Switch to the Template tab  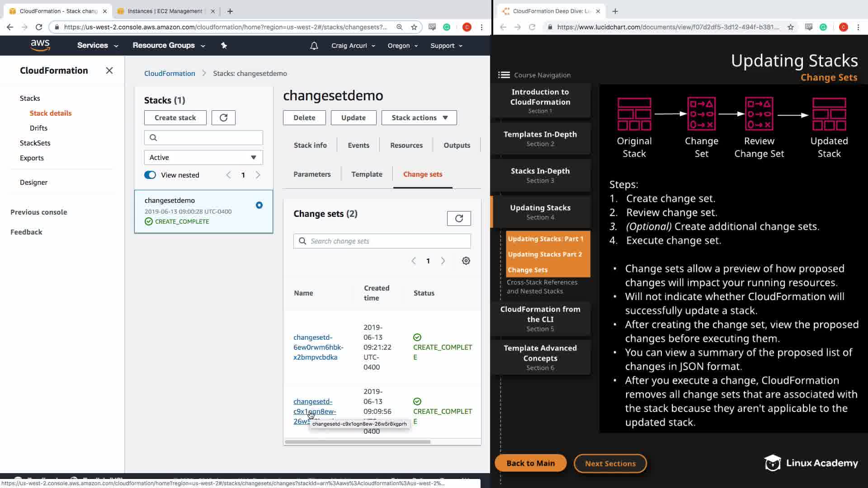point(366,174)
